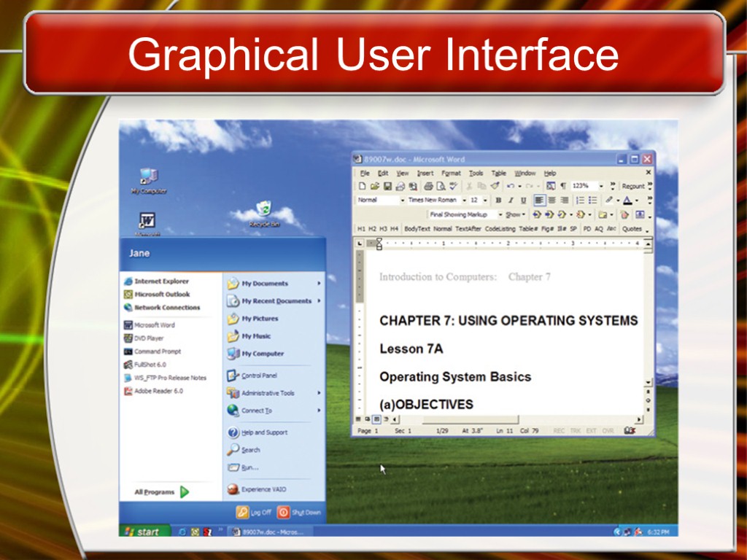Open the Insert menu in Word
747x560 pixels.
click(425, 174)
